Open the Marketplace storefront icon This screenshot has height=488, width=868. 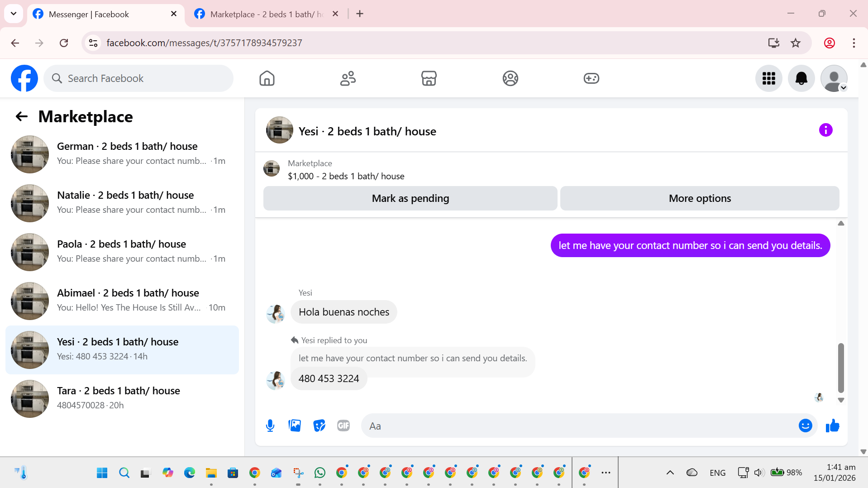429,78
